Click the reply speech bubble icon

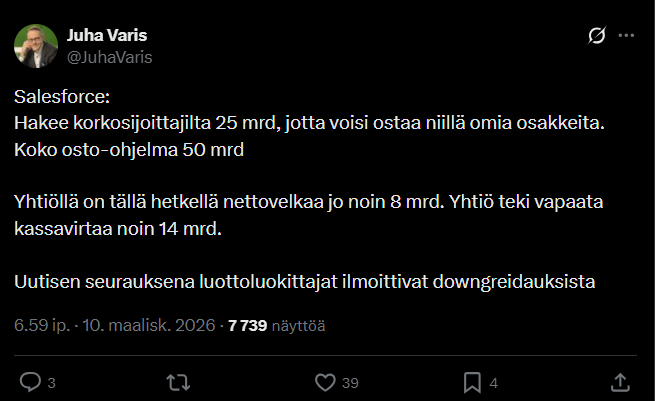coord(31,381)
